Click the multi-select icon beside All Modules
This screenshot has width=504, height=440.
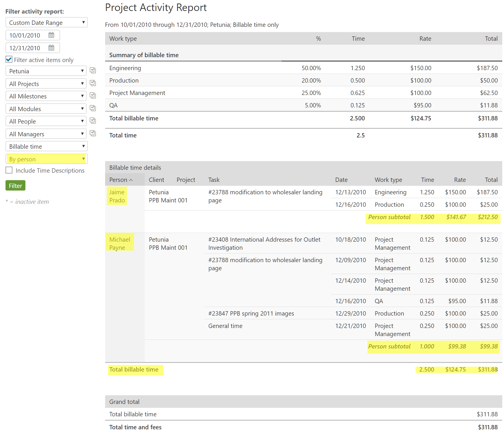93,108
